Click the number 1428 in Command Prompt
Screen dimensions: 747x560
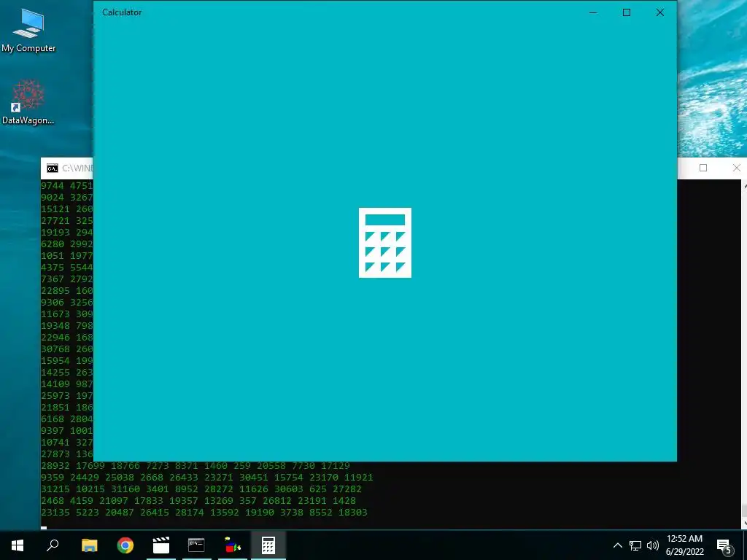pos(344,500)
